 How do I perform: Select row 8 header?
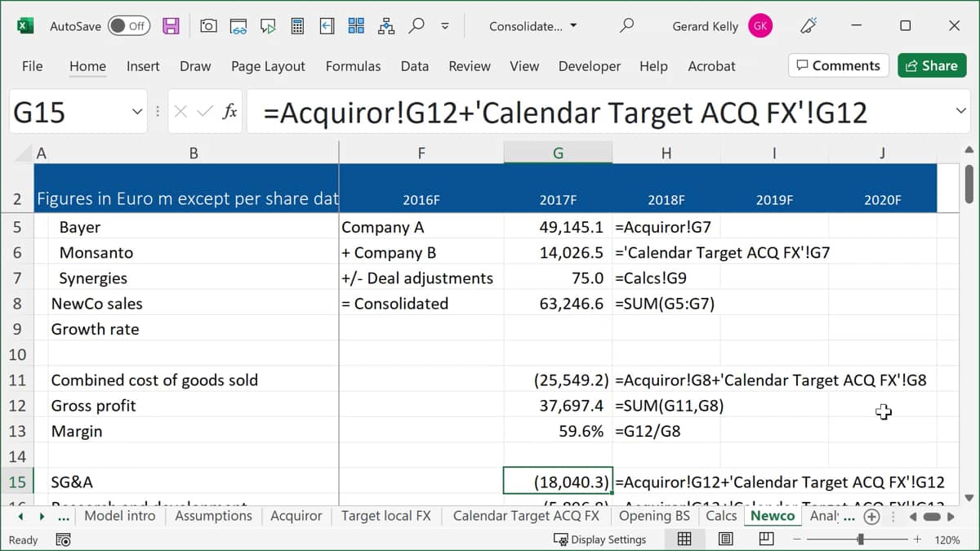(x=17, y=304)
